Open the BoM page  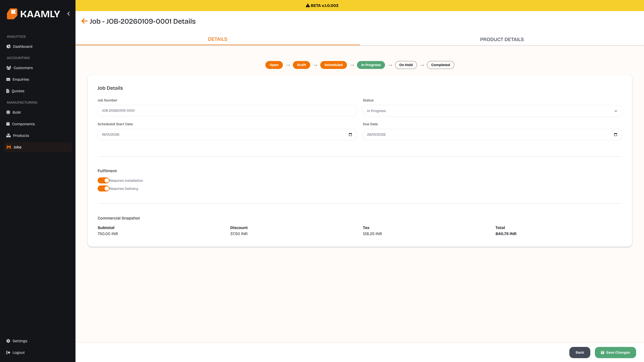pos(16,112)
